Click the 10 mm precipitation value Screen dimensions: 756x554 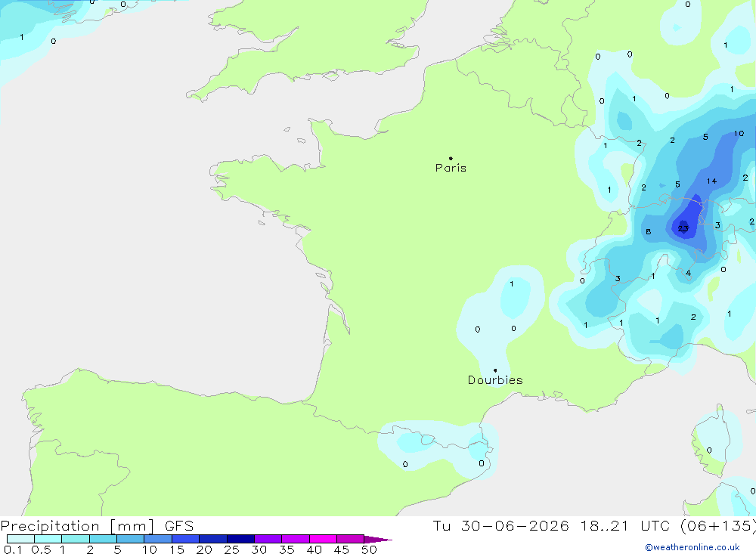coord(739,134)
